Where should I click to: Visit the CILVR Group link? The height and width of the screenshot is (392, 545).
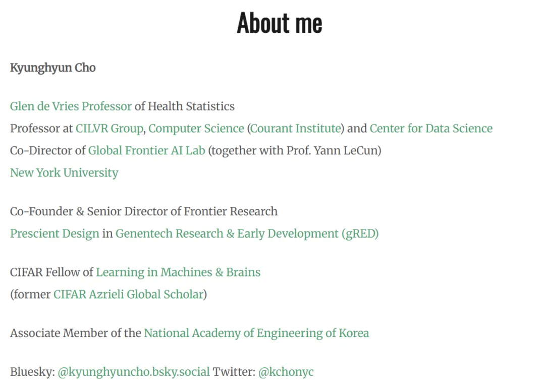[109, 129]
